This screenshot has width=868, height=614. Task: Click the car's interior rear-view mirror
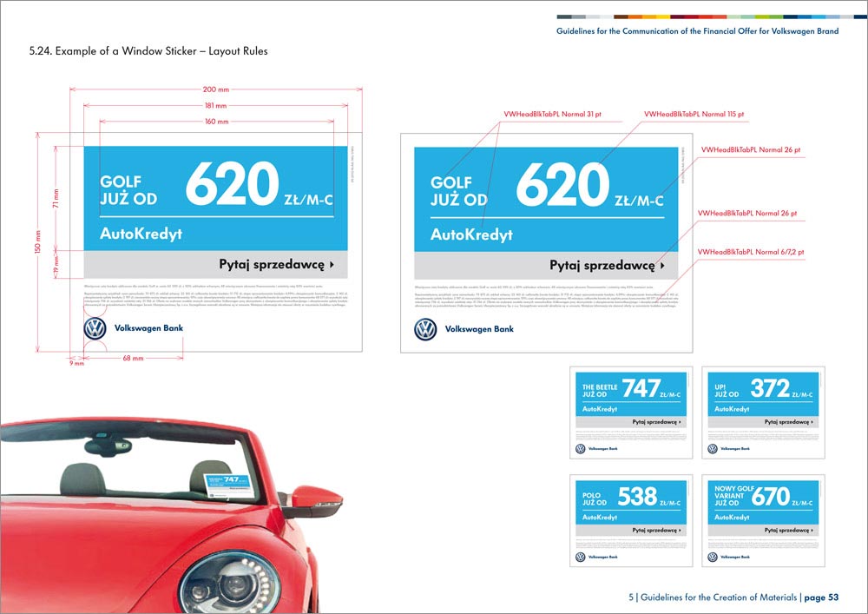pos(107,446)
